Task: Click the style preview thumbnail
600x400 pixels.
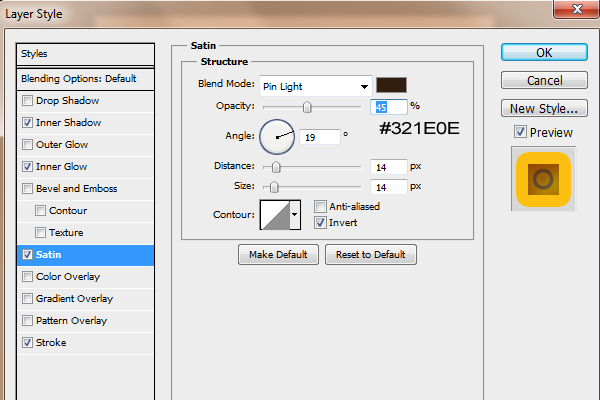Action: pos(543,179)
